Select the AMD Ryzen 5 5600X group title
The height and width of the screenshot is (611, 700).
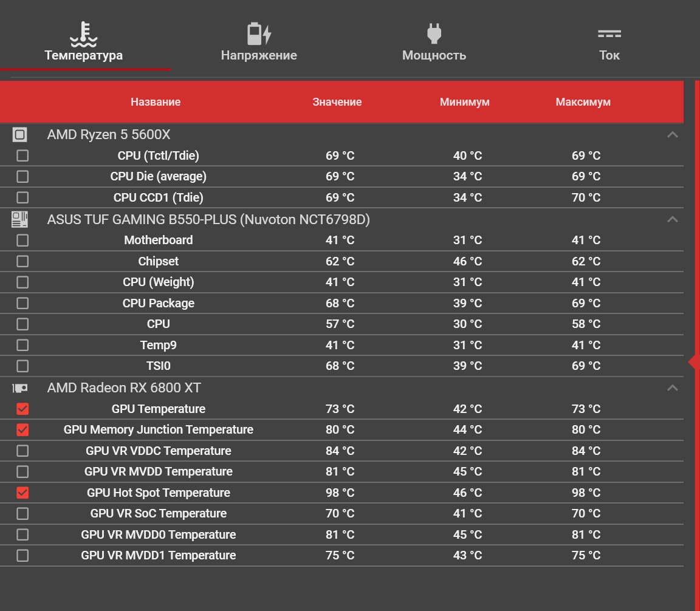point(109,134)
